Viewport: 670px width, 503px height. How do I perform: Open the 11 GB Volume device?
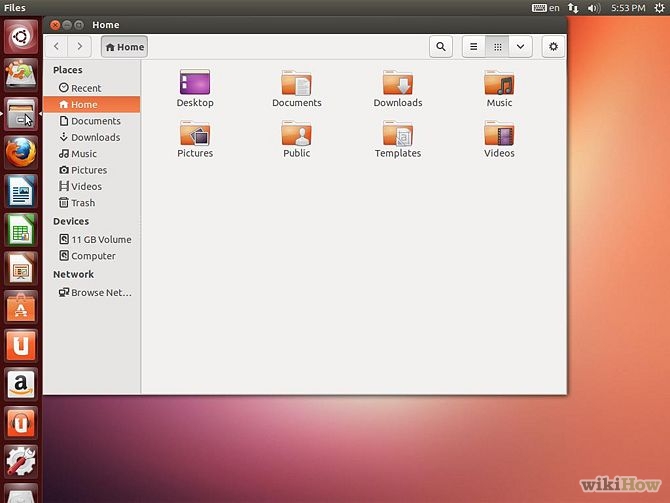[91, 239]
